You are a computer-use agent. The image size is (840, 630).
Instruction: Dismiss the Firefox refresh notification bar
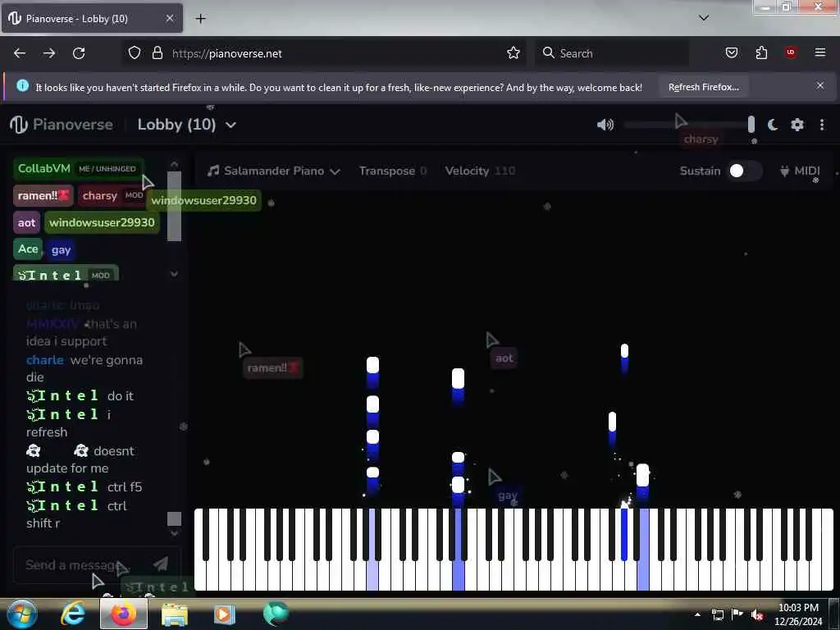pyautogui.click(x=820, y=85)
